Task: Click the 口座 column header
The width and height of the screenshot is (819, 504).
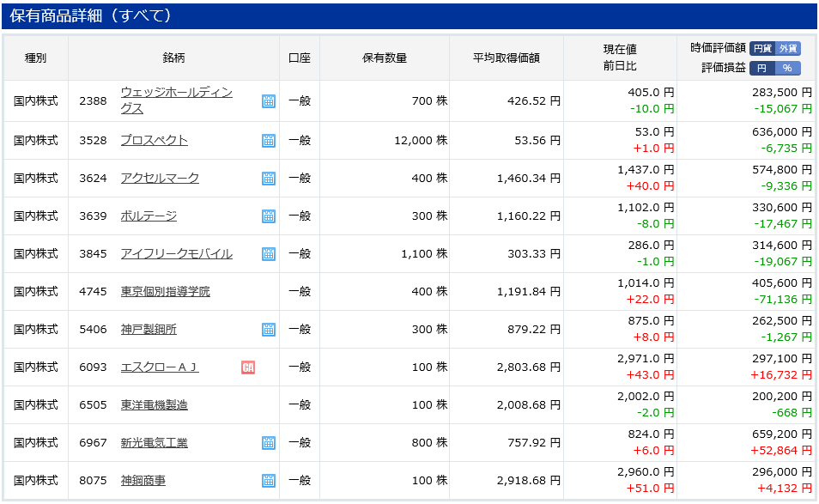Action: 300,58
